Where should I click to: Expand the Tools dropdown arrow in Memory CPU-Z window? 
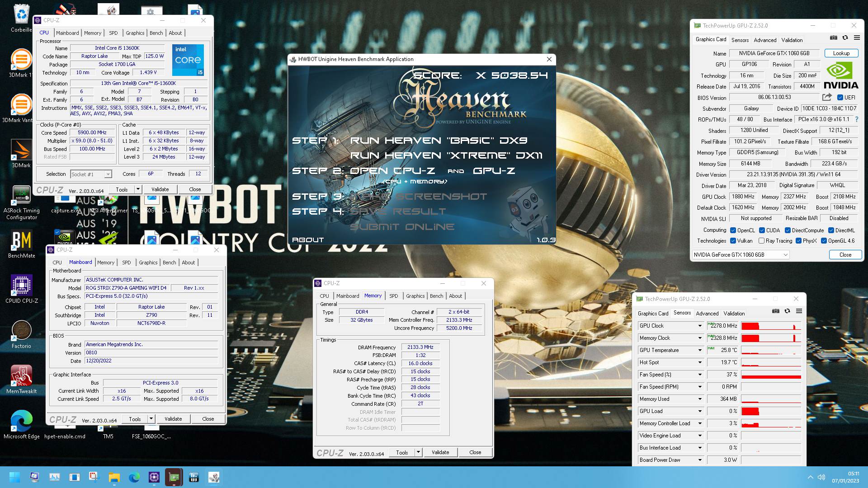point(418,452)
